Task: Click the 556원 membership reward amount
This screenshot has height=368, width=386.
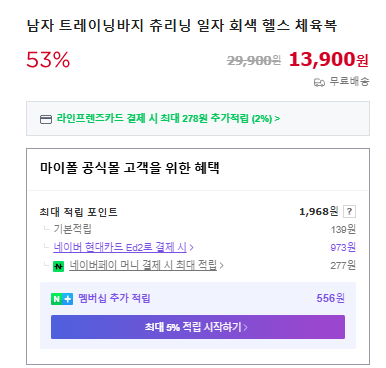Action: 330,298
